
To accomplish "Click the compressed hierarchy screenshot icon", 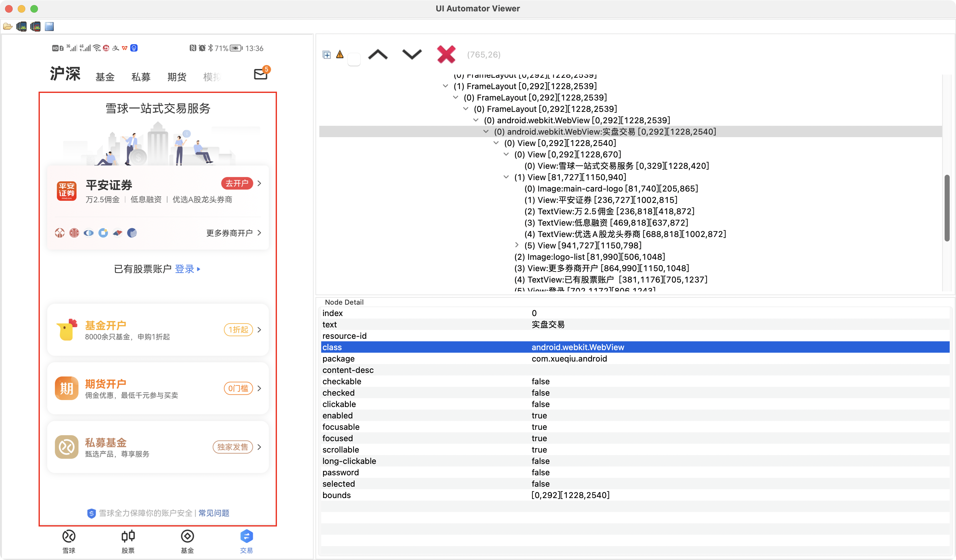I will [x=35, y=27].
